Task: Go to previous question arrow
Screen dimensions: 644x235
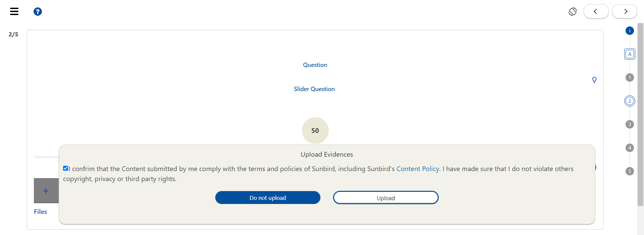Action: pyautogui.click(x=596, y=12)
